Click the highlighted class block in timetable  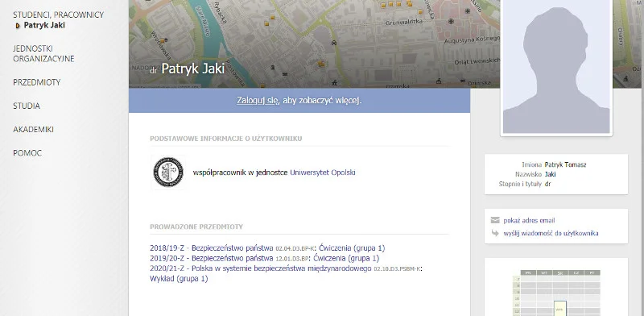click(x=559, y=308)
